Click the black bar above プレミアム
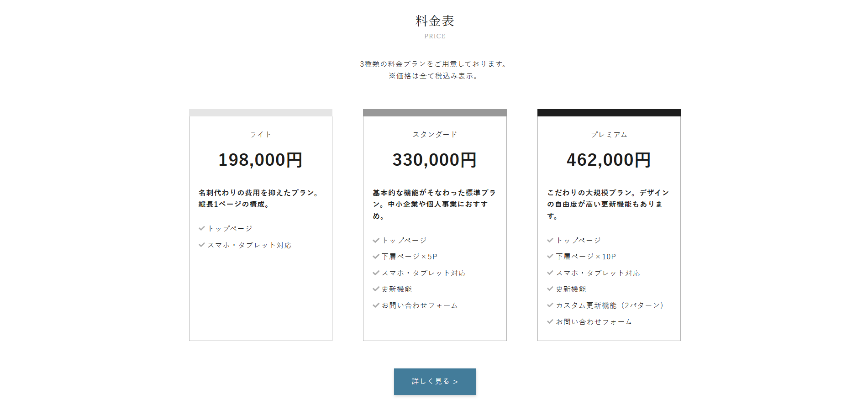The width and height of the screenshot is (868, 415). (609, 113)
